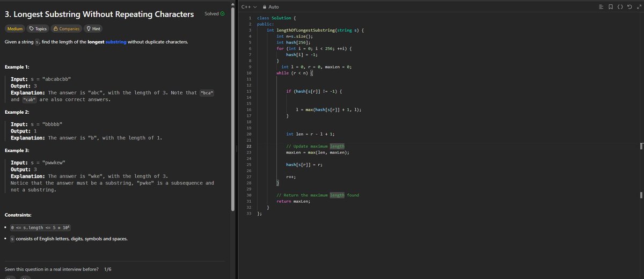Click 'public:' on line 2
This screenshot has height=279, width=644.
click(266, 24)
